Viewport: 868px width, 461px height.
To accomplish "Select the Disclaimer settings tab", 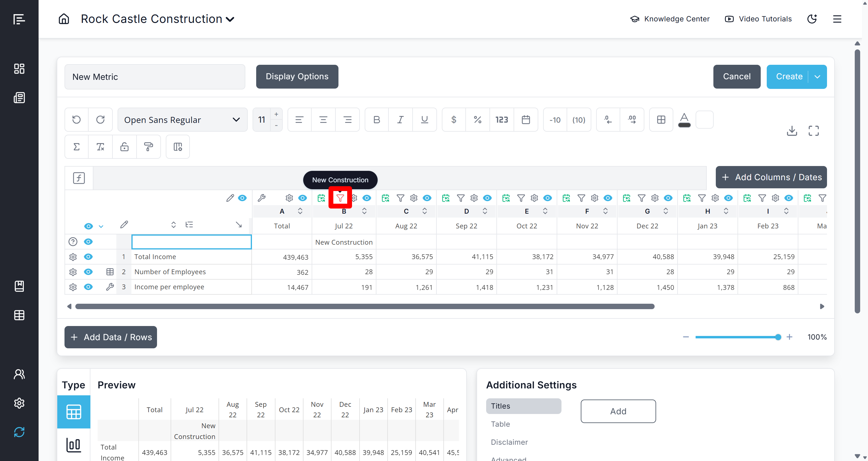I will coord(509,442).
